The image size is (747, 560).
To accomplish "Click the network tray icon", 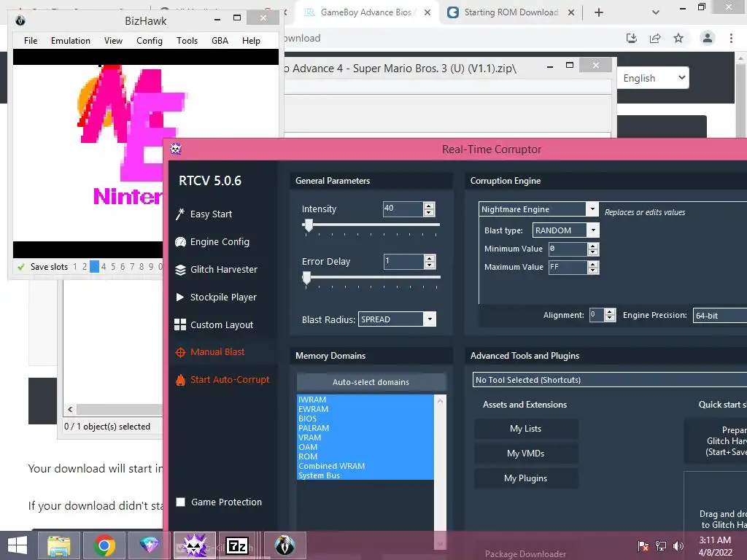I will [661, 545].
